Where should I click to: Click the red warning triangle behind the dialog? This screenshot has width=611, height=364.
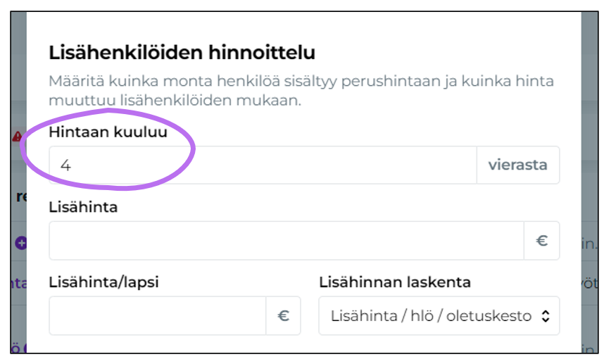(x=18, y=137)
